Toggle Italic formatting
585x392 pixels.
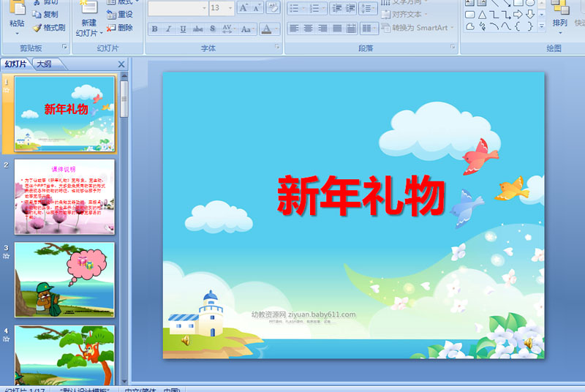pos(169,29)
